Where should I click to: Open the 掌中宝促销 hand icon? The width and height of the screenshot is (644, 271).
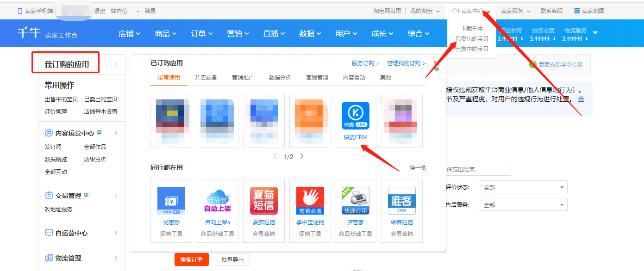pyautogui.click(x=310, y=201)
